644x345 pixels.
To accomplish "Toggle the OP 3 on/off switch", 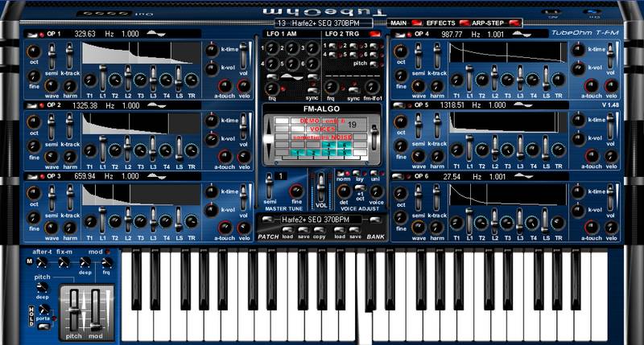I will (x=31, y=177).
